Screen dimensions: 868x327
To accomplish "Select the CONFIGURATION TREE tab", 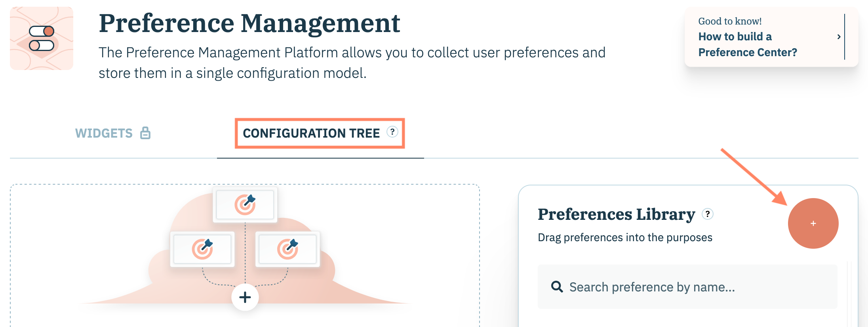I will coord(311,133).
